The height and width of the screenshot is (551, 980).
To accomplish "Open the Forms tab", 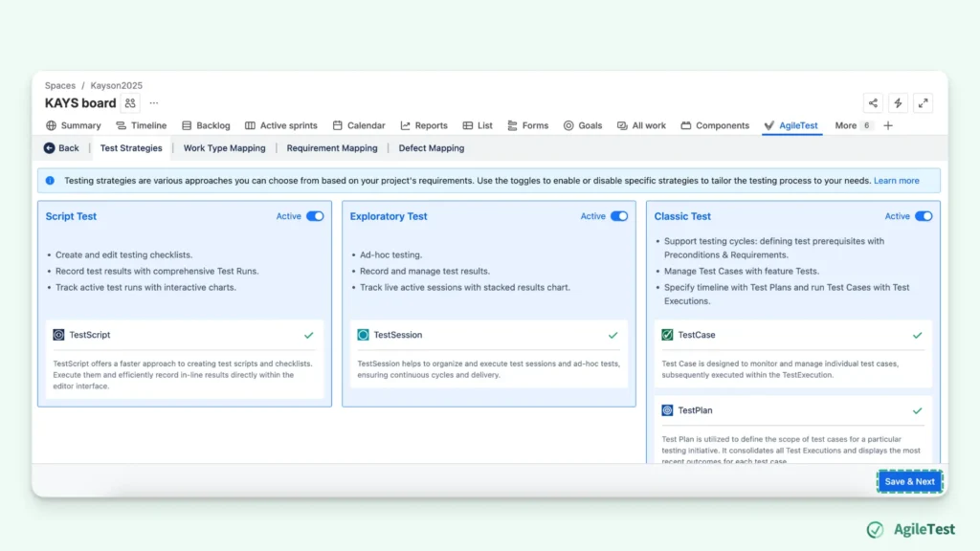I will (x=528, y=125).
